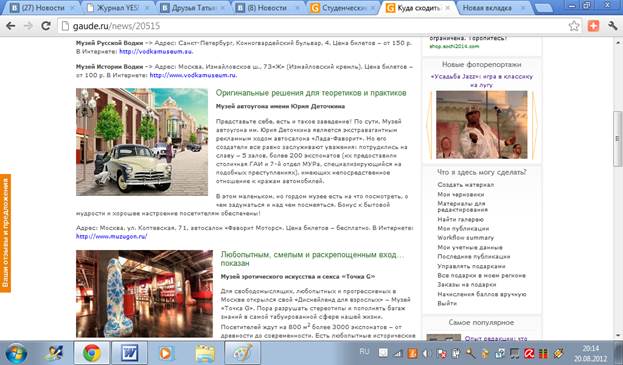
Task: Go back to the previous page
Action: pos(11,26)
